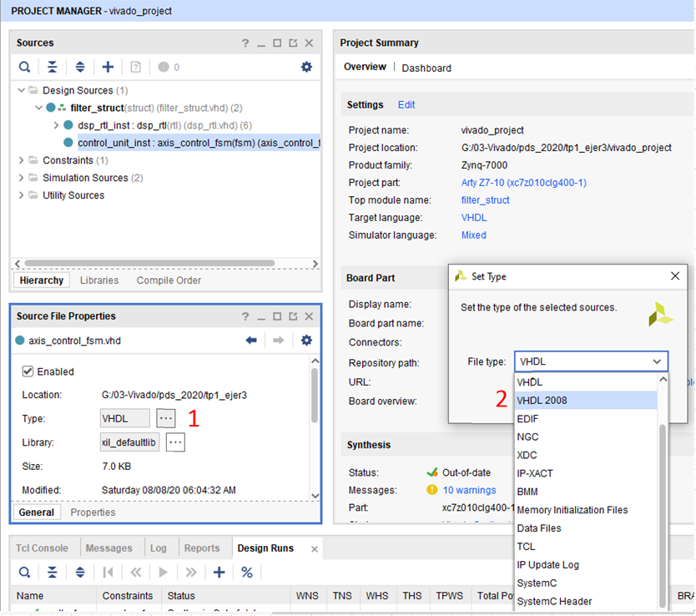Click the Source File Properties vertical scrollbar
Image resolution: width=696 pixels, height=616 pixels.
tap(315, 396)
